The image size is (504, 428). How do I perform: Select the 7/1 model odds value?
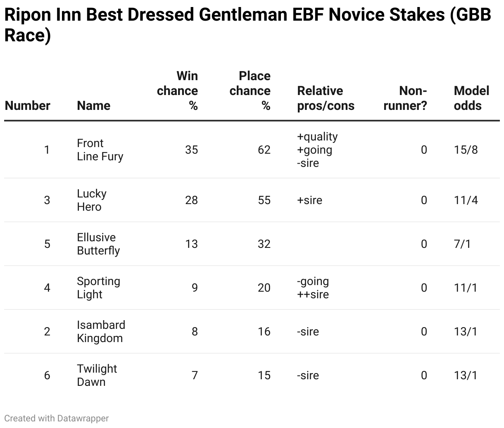click(x=462, y=244)
